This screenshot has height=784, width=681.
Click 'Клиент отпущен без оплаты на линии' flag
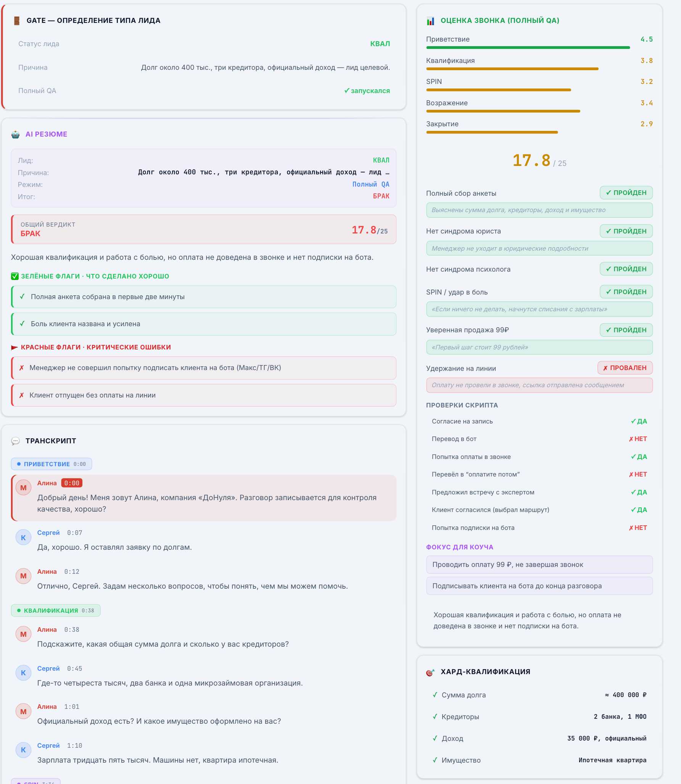204,395
